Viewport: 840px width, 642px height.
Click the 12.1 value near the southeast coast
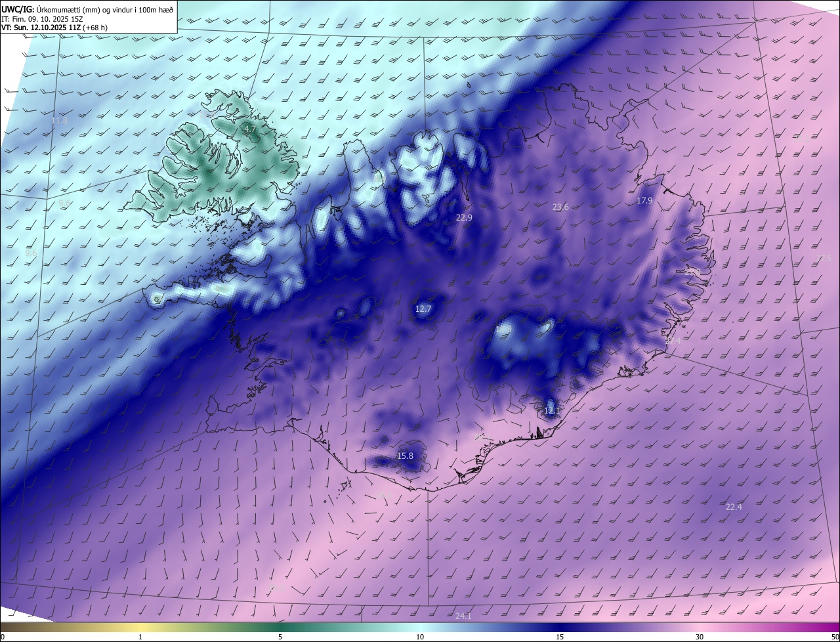pos(552,410)
